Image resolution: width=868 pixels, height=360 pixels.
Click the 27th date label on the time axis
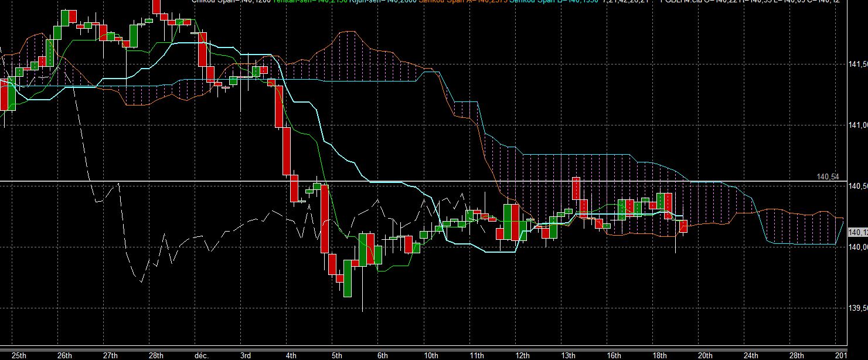click(110, 355)
